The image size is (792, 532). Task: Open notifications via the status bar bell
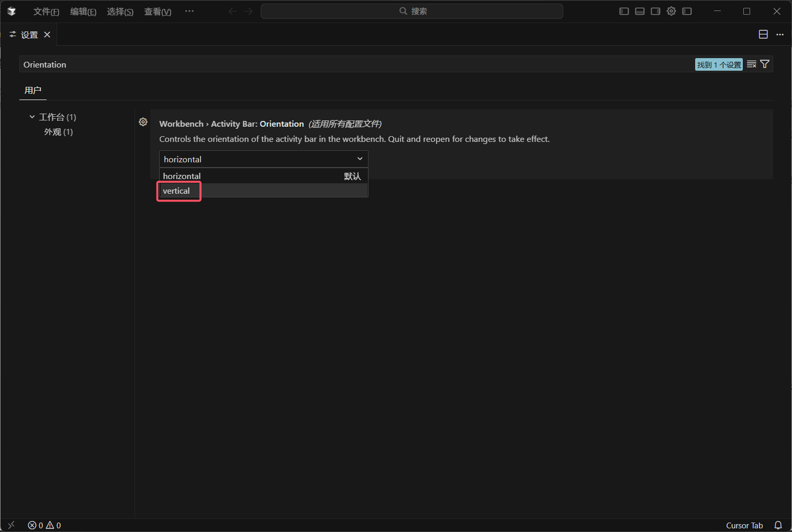pos(778,525)
